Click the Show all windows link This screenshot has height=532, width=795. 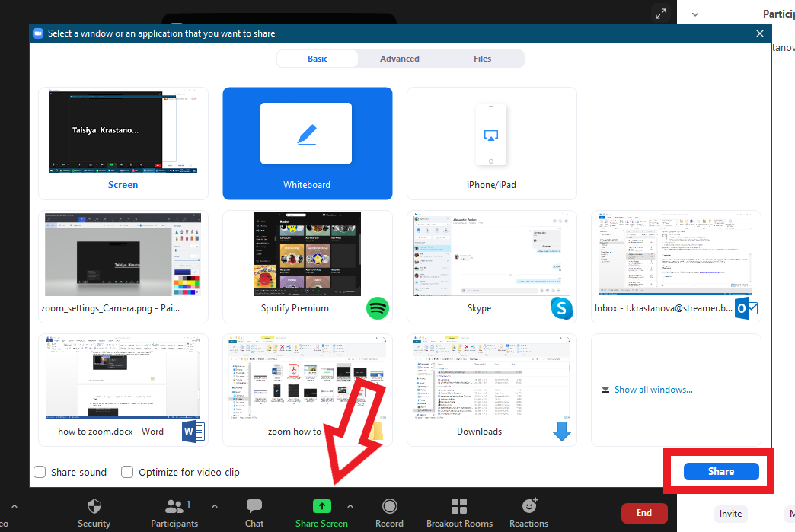[x=653, y=390]
